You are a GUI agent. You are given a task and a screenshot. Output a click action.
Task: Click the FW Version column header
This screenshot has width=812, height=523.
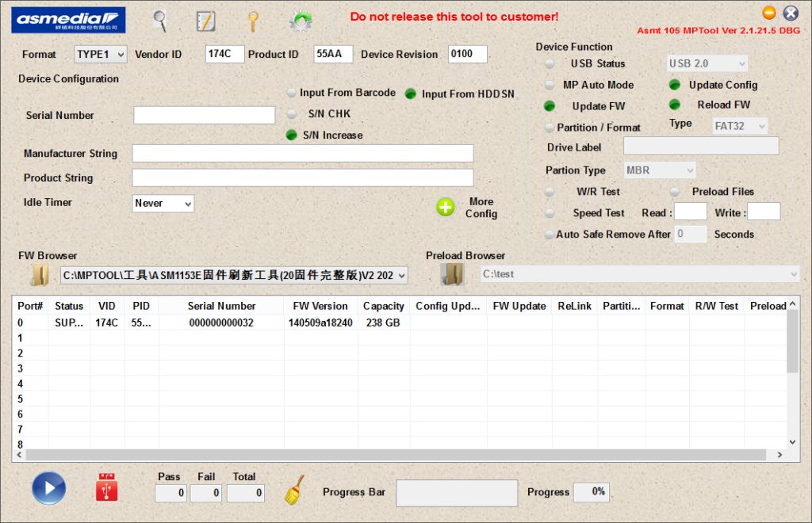[x=320, y=306]
